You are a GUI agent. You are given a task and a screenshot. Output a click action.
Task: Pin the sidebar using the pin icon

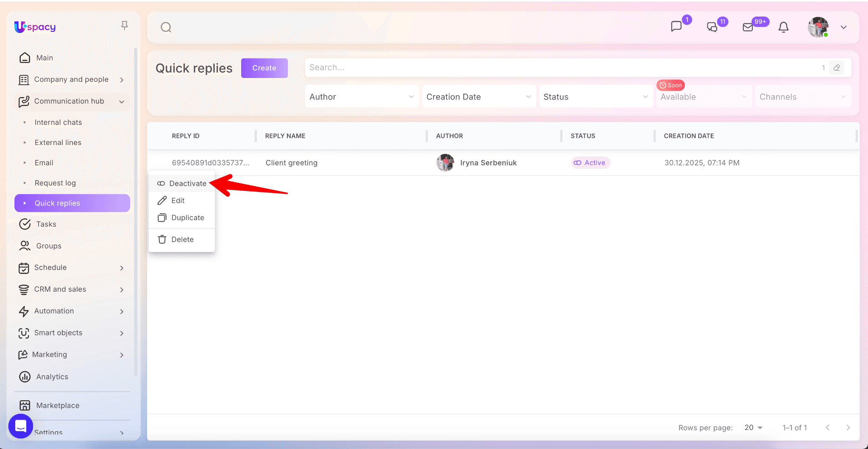coord(124,25)
